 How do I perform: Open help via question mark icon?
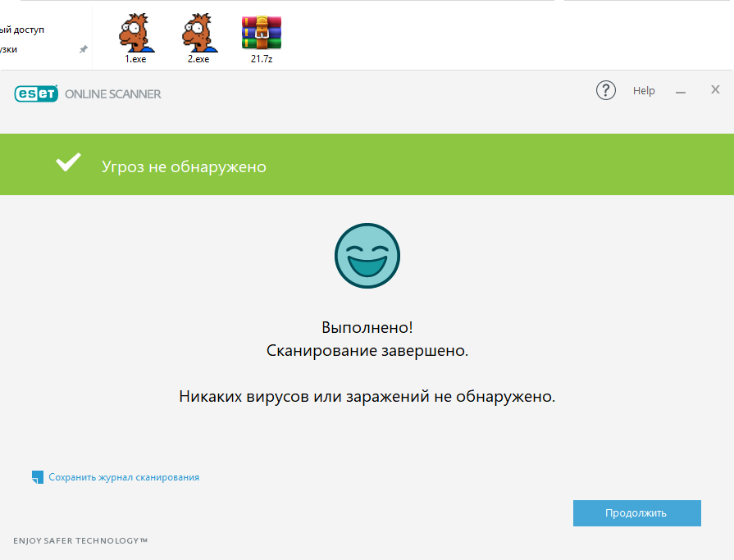click(x=606, y=90)
